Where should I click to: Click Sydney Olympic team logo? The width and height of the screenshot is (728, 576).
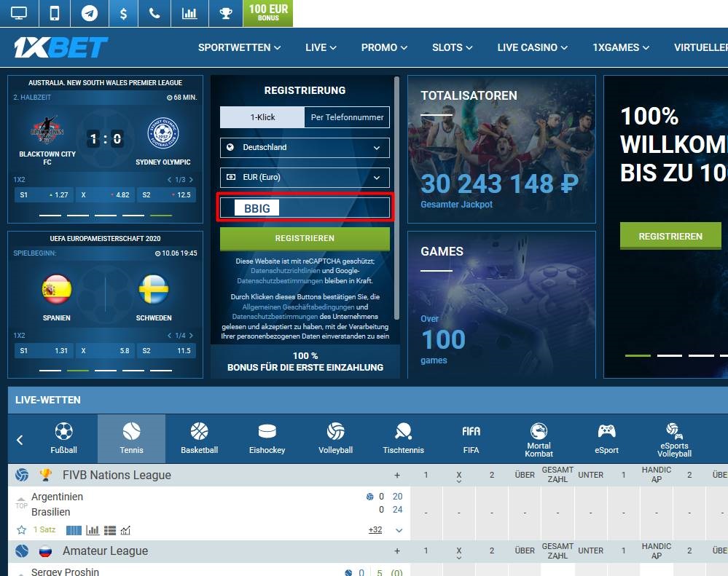[163, 133]
